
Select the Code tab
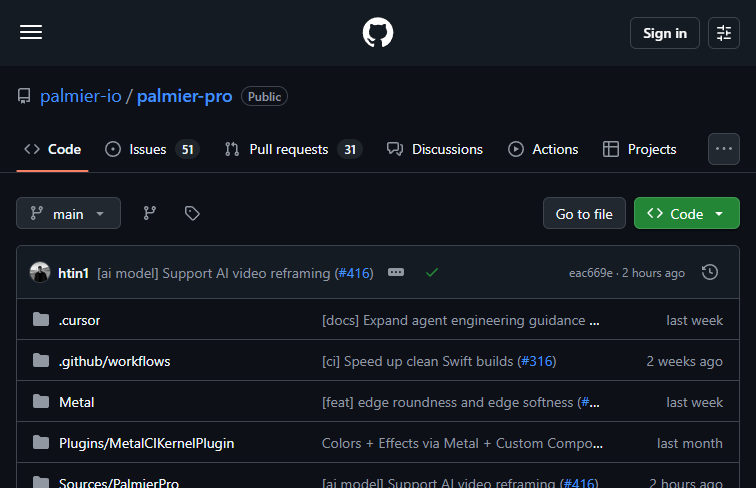[x=53, y=149]
